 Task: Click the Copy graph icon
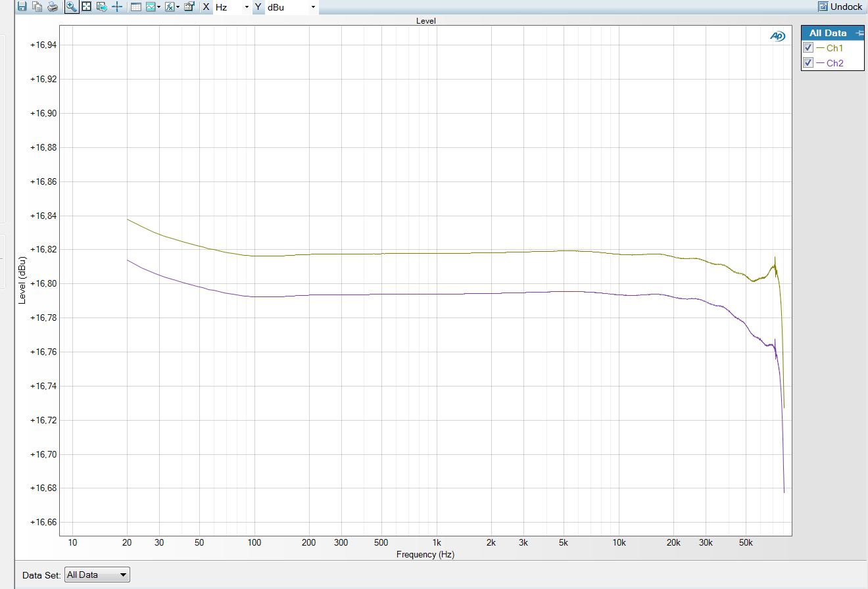(x=37, y=7)
